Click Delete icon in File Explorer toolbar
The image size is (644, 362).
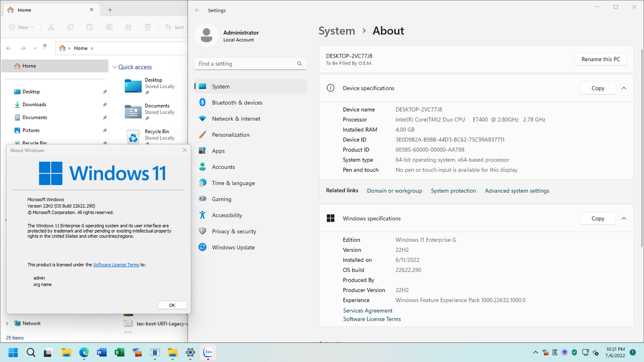coord(147,27)
